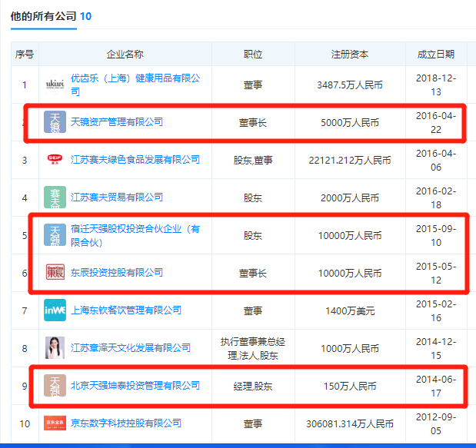This screenshot has height=448, width=476.
Task: Select the 1000万人民币 capital cell
Action: [350, 348]
